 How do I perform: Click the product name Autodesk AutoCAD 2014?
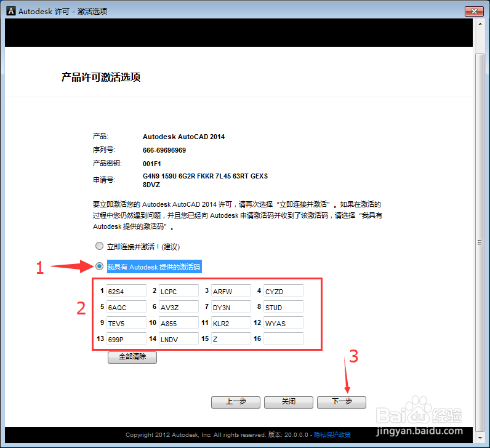pyautogui.click(x=183, y=137)
